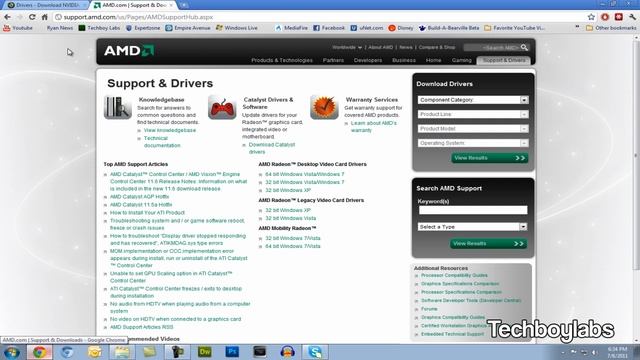
Task: Click the browser Reload icon
Action: (32, 17)
